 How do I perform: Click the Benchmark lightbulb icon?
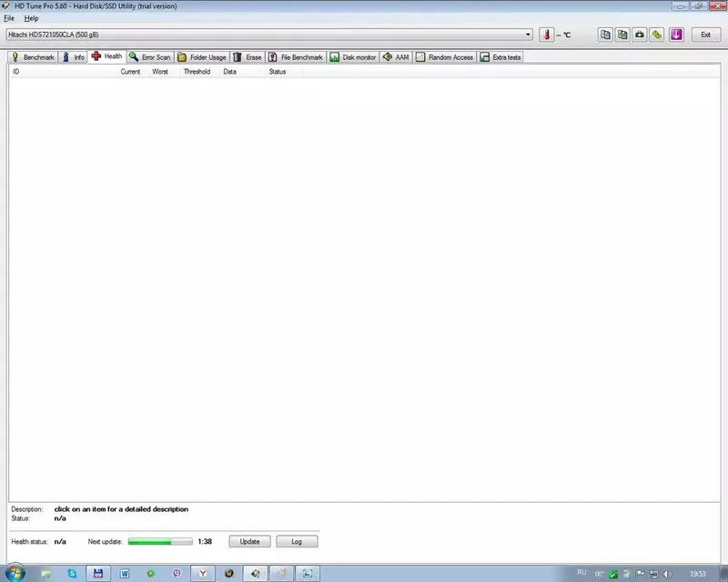[x=15, y=56]
